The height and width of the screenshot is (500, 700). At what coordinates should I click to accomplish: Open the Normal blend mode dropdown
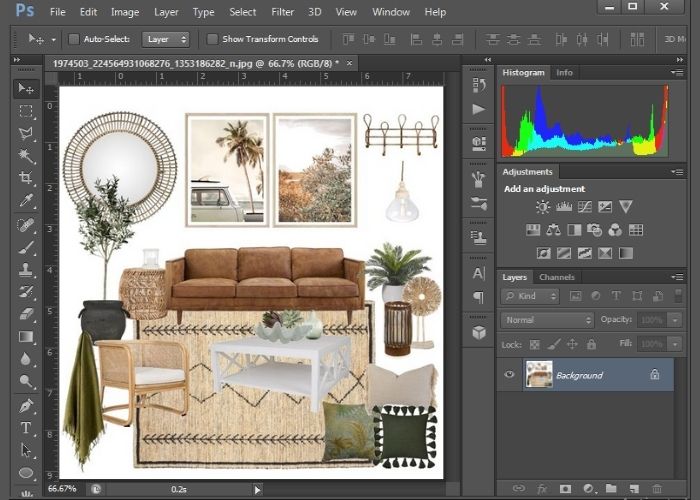point(547,320)
